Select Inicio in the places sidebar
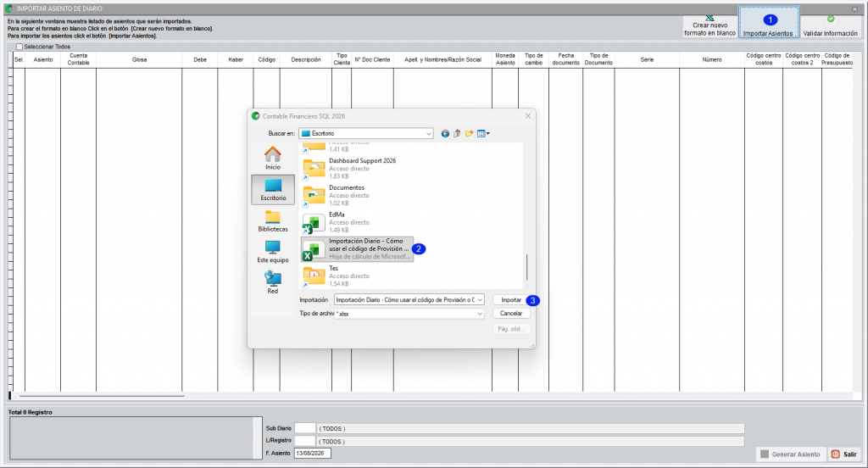Viewport: 868px width, 468px height. coord(273,159)
